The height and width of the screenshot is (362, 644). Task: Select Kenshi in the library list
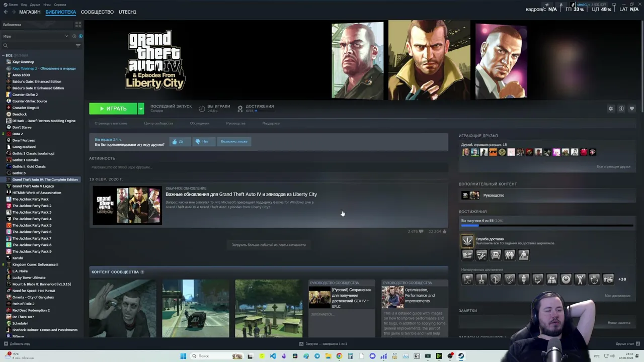point(18,258)
